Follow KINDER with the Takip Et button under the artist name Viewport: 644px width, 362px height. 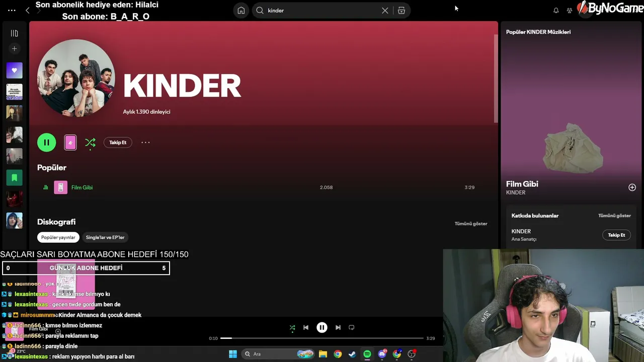[118, 143]
